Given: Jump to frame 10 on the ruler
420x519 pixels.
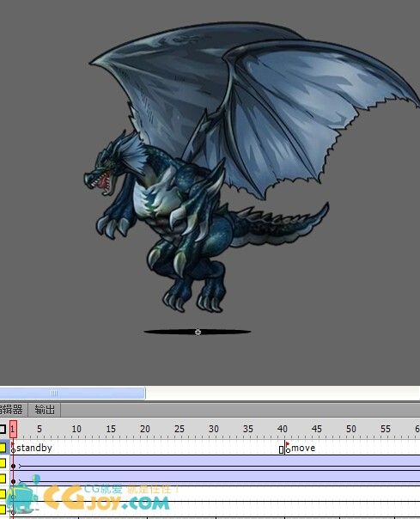Looking at the screenshot, I should (76, 429).
